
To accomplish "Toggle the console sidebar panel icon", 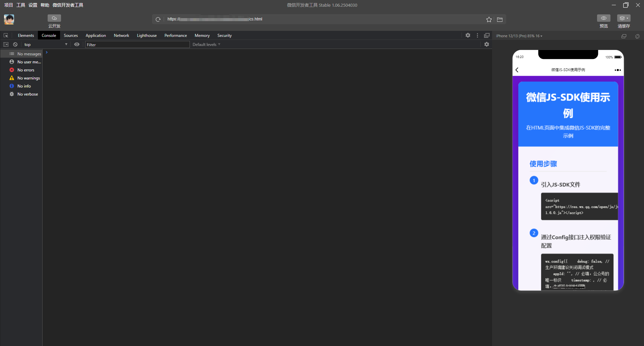I will (6, 44).
